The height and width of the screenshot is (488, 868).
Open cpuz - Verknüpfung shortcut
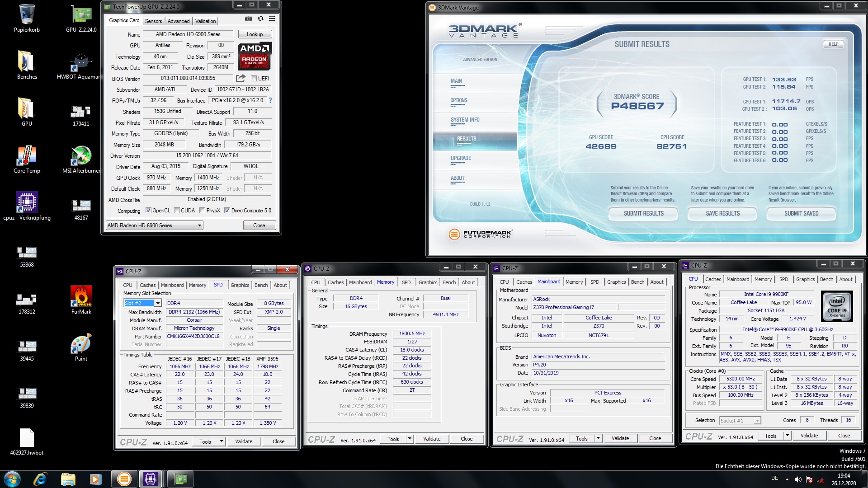[x=27, y=206]
